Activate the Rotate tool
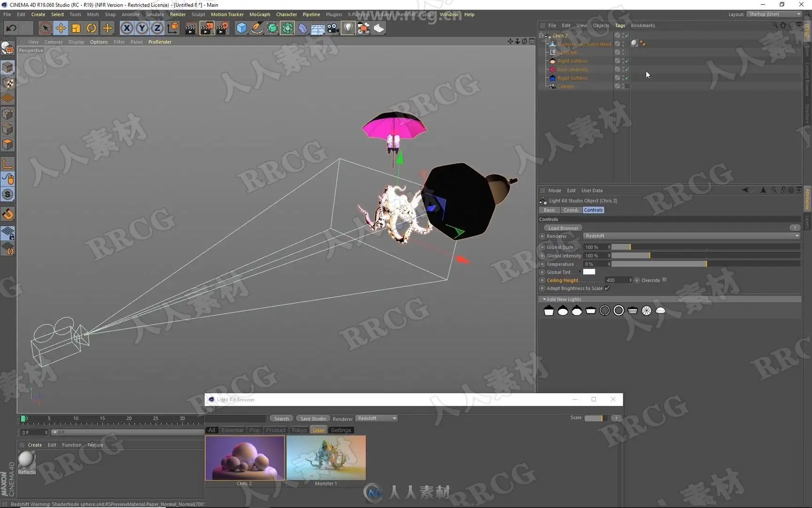 (92, 28)
